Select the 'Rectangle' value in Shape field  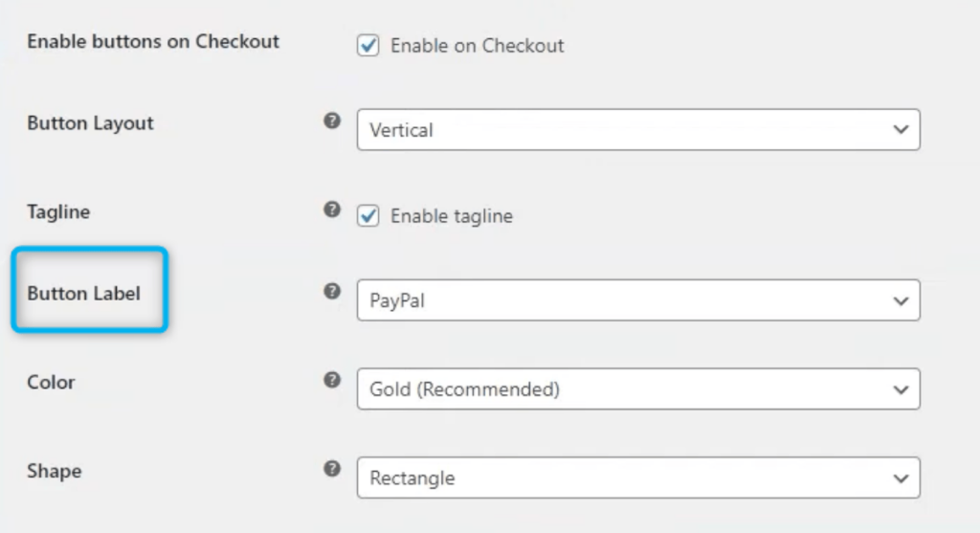(412, 477)
